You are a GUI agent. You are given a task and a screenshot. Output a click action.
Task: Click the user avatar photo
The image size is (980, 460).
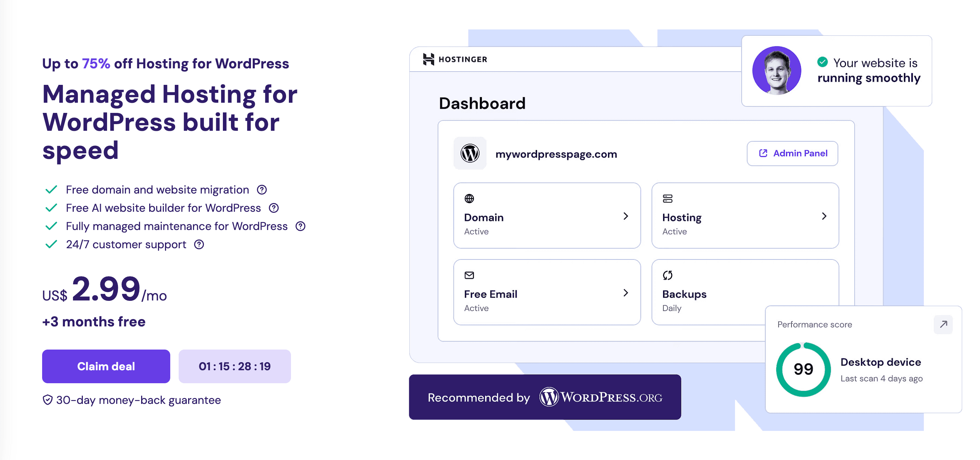click(x=776, y=71)
